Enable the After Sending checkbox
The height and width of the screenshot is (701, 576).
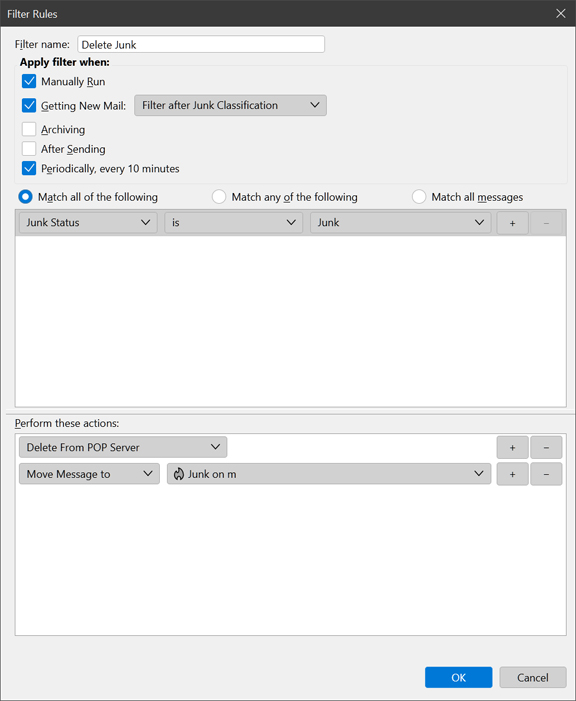coord(29,149)
